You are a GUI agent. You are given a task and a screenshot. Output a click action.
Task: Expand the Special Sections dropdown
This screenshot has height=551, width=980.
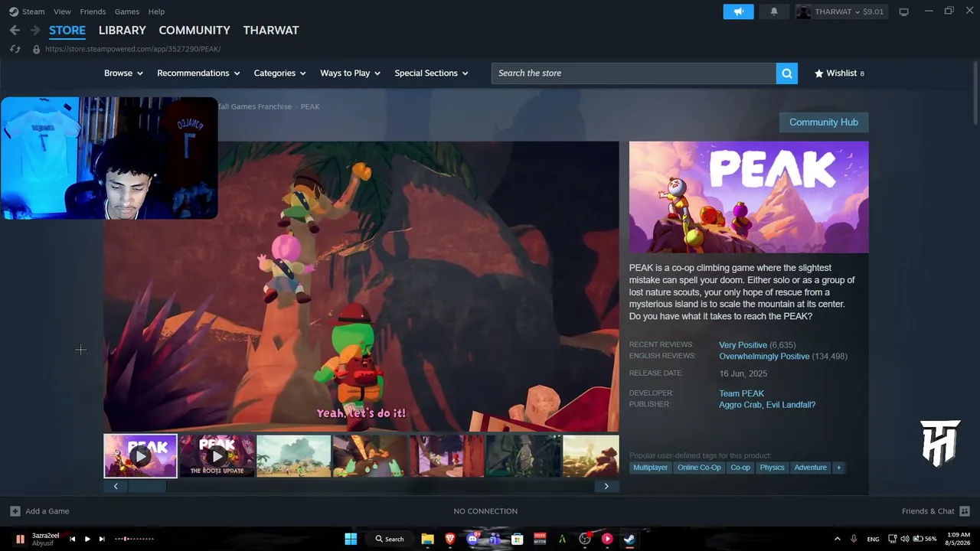click(431, 73)
